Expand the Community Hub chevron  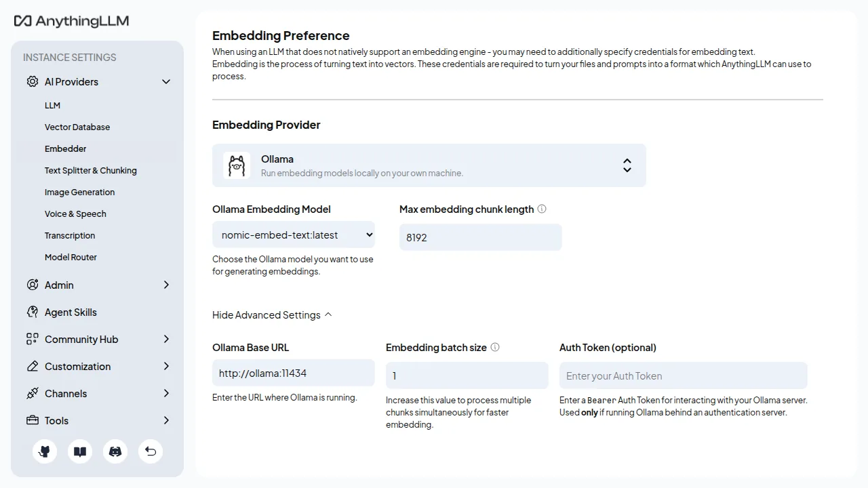(x=166, y=339)
